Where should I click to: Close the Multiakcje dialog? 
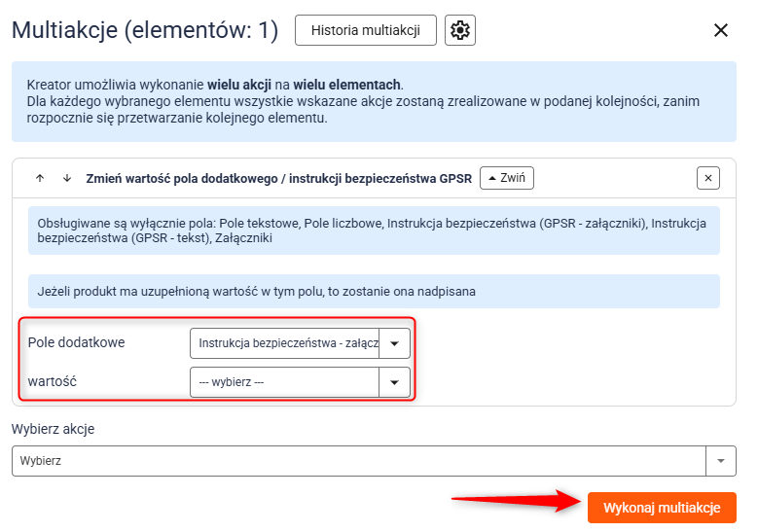(x=721, y=30)
